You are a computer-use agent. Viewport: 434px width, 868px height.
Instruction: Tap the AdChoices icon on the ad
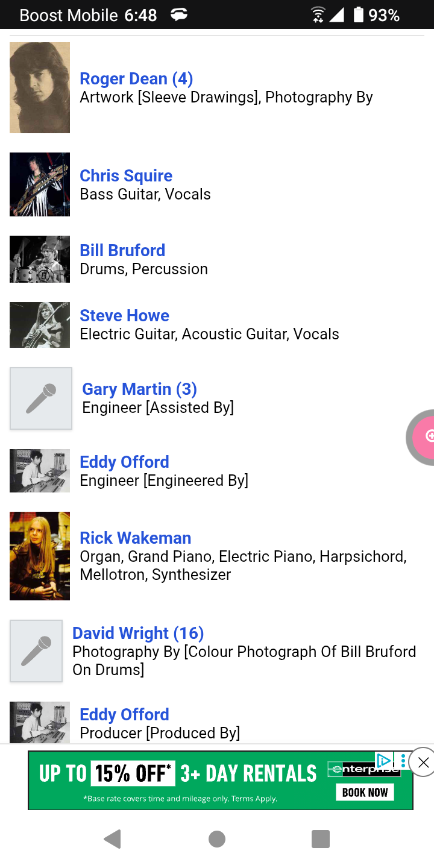pyautogui.click(x=384, y=760)
